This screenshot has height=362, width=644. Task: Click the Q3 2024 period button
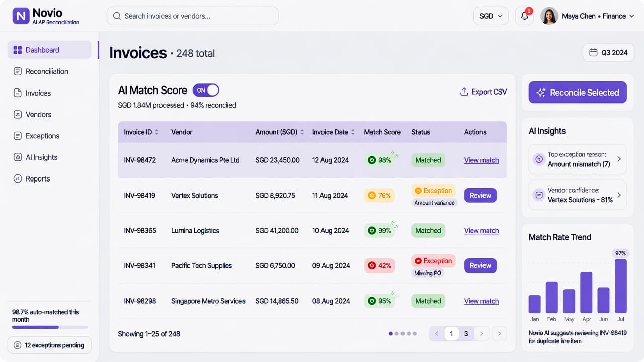608,53
